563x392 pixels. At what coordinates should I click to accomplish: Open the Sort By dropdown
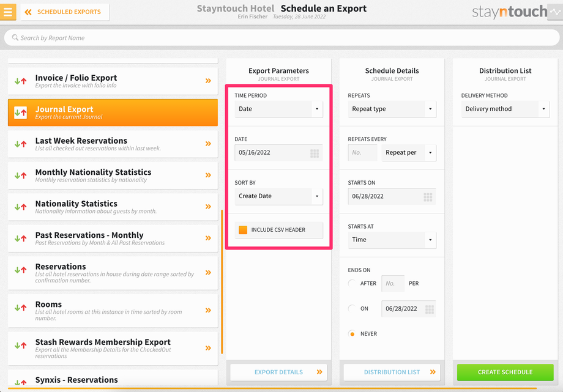coord(278,196)
